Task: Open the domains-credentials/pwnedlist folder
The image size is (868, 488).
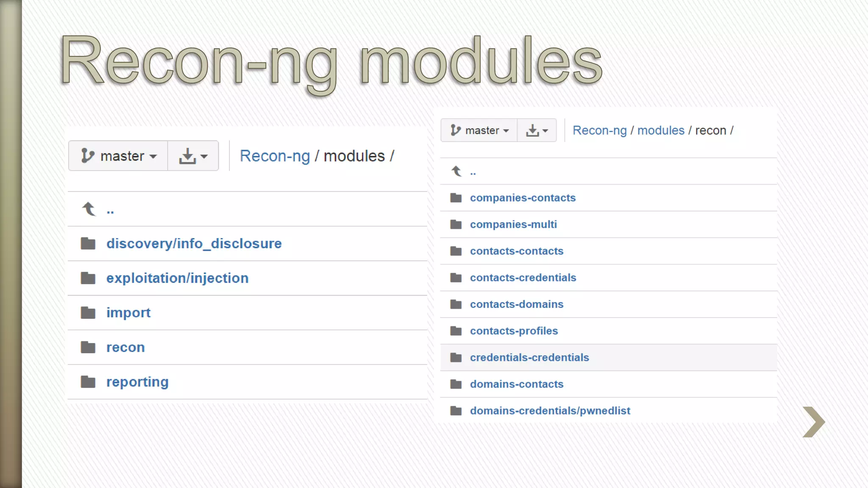Action: tap(550, 410)
